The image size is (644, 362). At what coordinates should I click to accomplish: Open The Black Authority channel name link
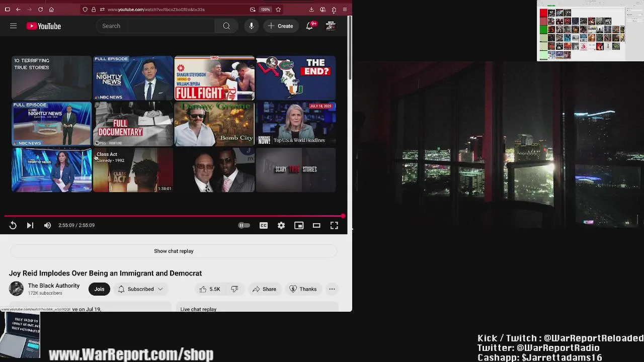(54, 286)
